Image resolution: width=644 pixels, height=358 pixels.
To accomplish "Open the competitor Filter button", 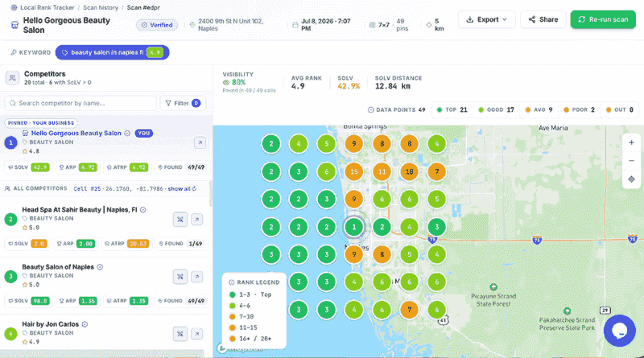I will point(183,103).
